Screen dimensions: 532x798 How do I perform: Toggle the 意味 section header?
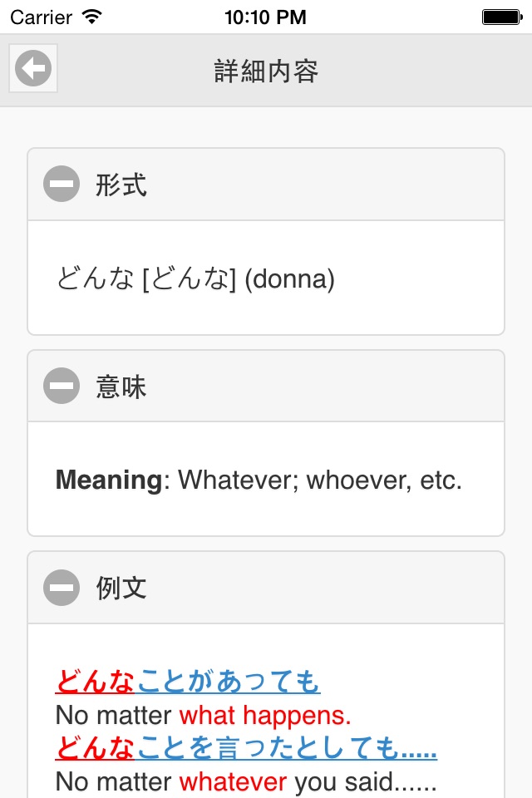tap(266, 386)
